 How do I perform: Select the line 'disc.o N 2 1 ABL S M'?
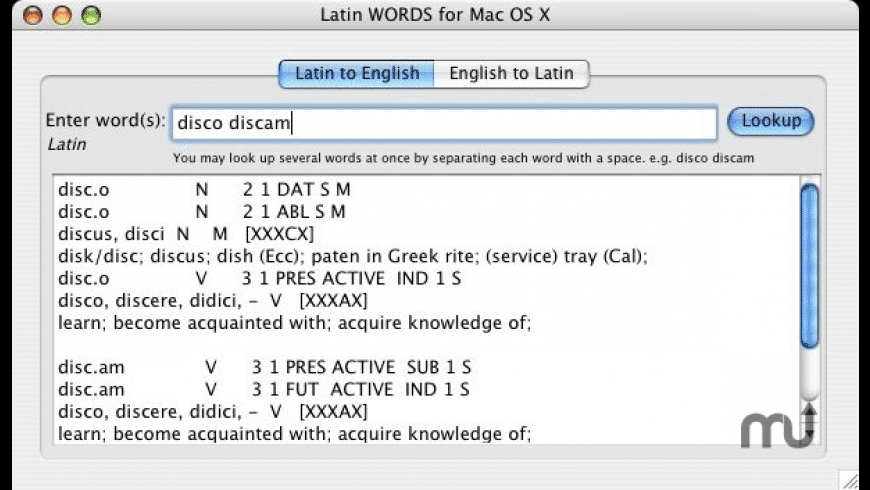(202, 212)
